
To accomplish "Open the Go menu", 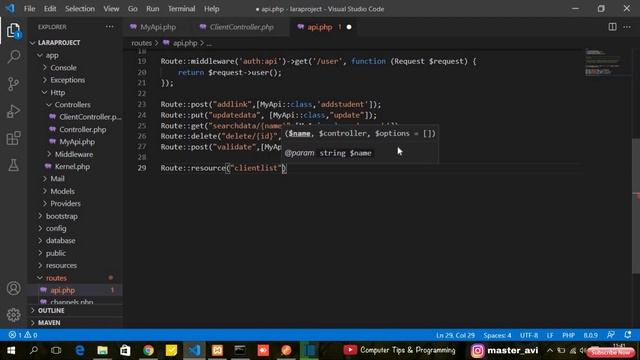I will point(132,9).
